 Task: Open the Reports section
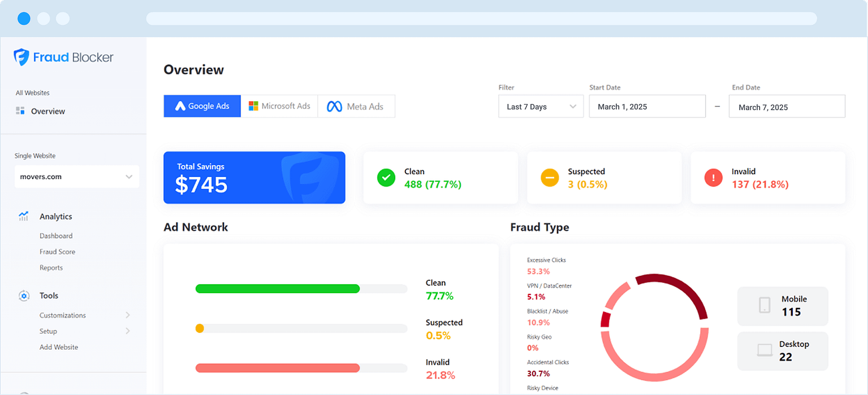51,267
